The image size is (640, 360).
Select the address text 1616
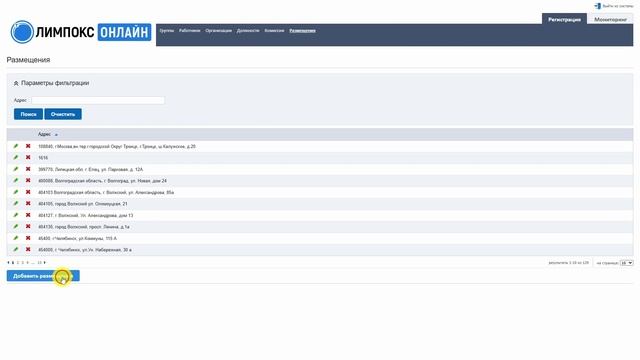click(43, 158)
